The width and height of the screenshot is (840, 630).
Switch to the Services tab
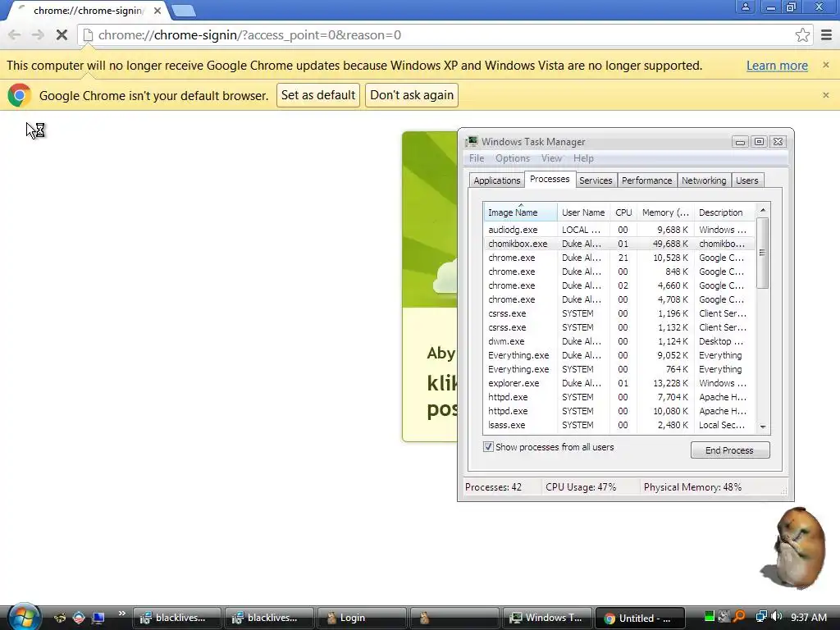(596, 180)
